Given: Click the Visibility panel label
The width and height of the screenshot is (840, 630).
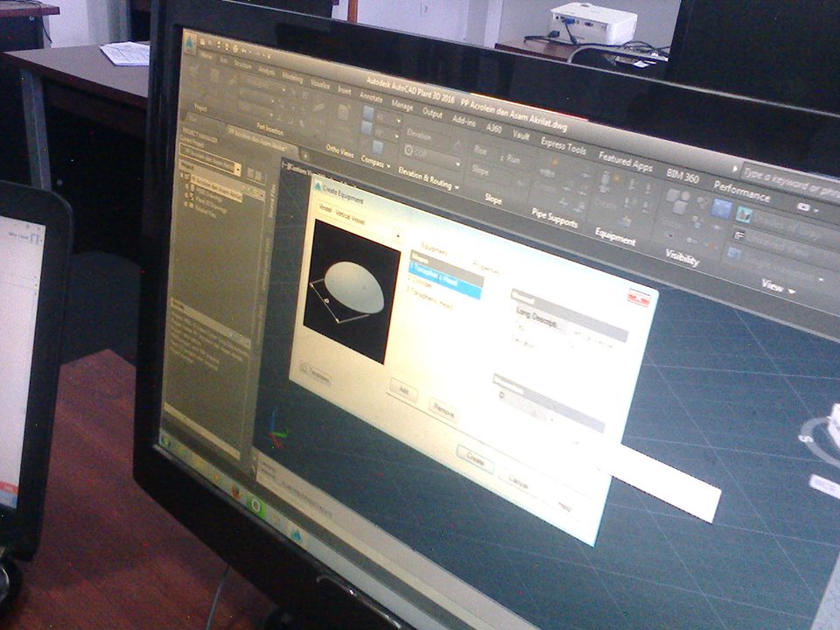Looking at the screenshot, I should coord(682,257).
